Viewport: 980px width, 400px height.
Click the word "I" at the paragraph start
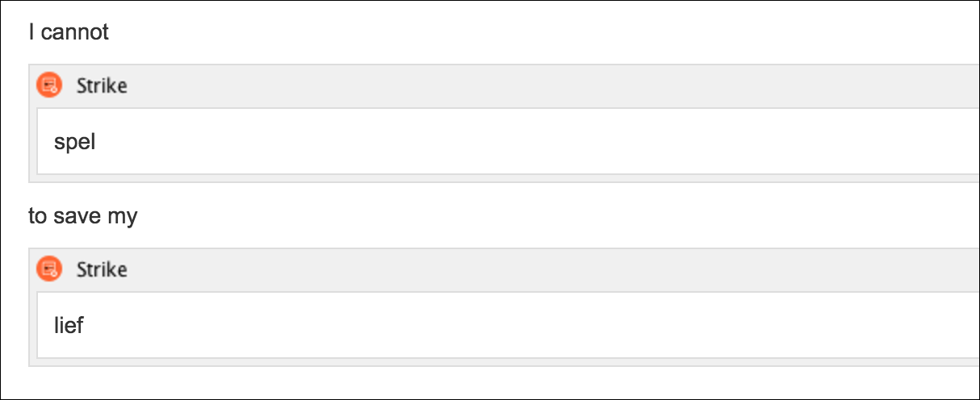pyautogui.click(x=31, y=33)
